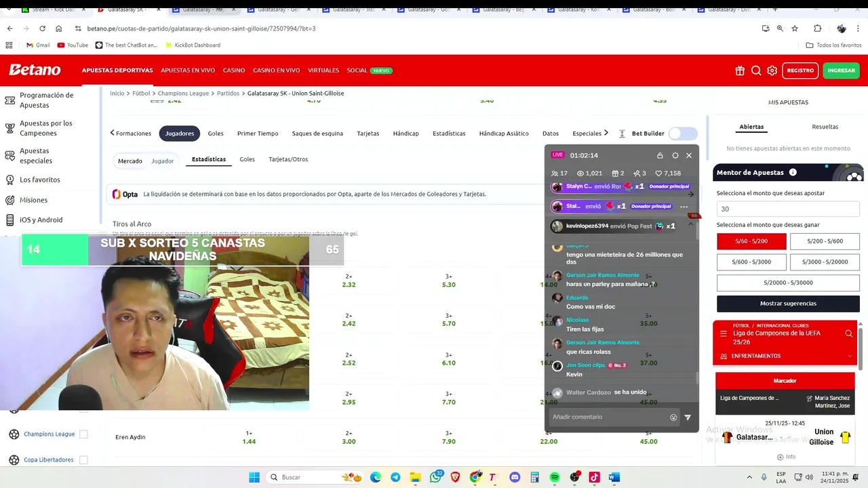
Task: Open Telegram from the taskbar
Action: 395,477
